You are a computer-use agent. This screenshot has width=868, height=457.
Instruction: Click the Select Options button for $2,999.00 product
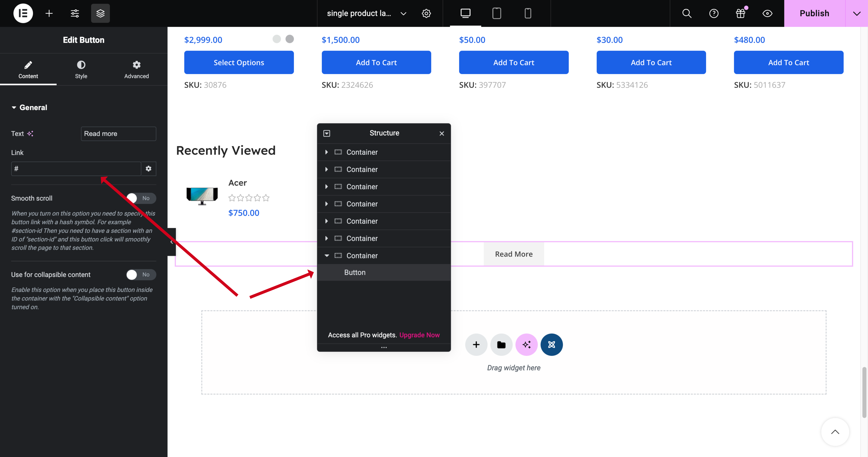click(x=239, y=62)
